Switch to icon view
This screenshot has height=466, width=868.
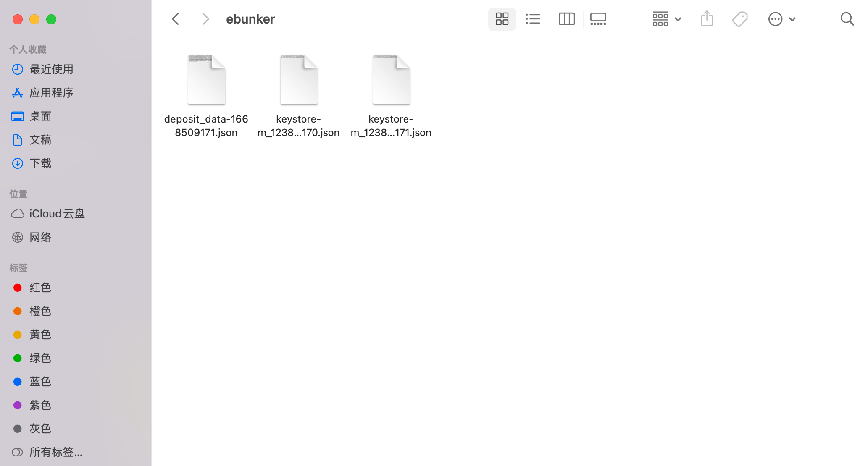click(502, 19)
